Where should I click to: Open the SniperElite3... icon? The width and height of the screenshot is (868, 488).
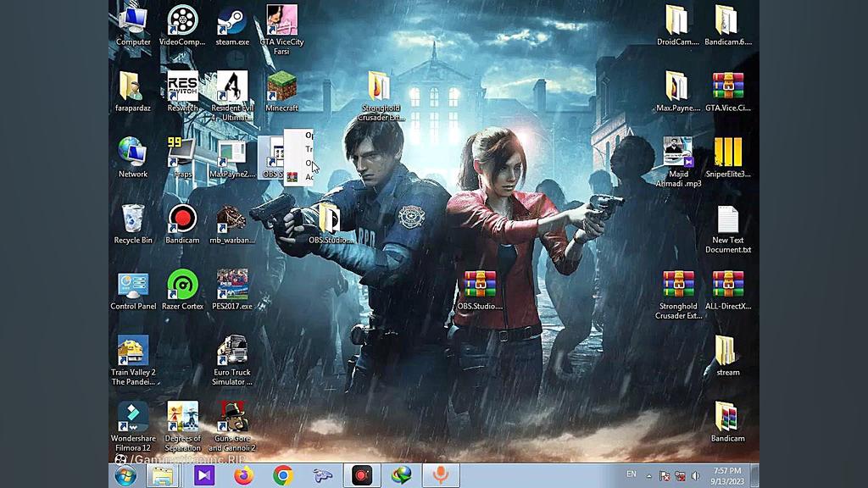(728, 157)
